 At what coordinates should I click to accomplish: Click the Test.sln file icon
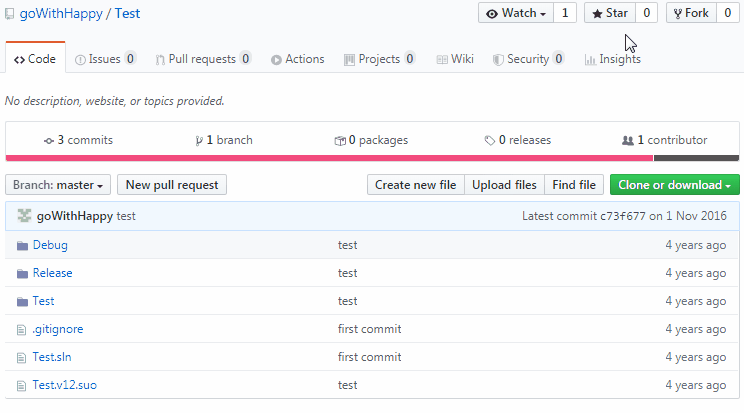click(x=21, y=357)
